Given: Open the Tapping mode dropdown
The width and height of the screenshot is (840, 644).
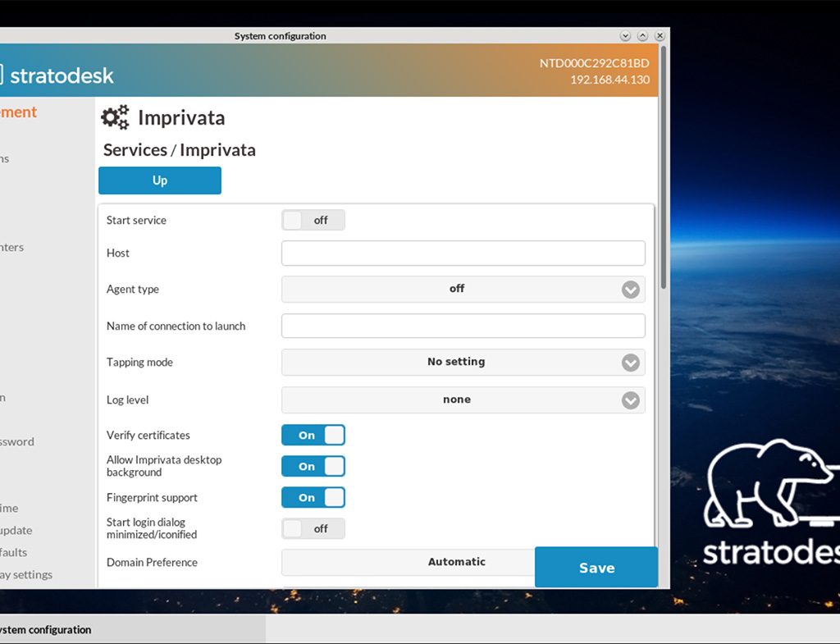Looking at the screenshot, I should tap(463, 362).
